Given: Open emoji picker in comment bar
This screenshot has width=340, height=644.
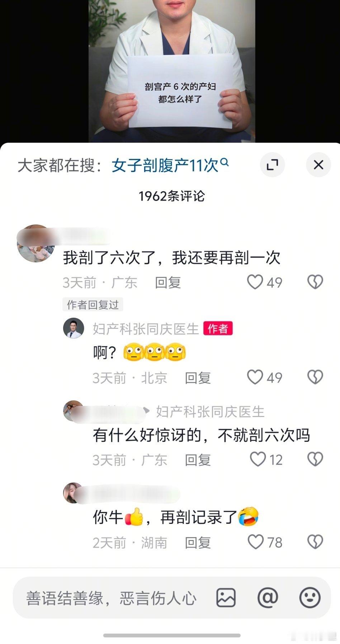Looking at the screenshot, I should [x=310, y=598].
